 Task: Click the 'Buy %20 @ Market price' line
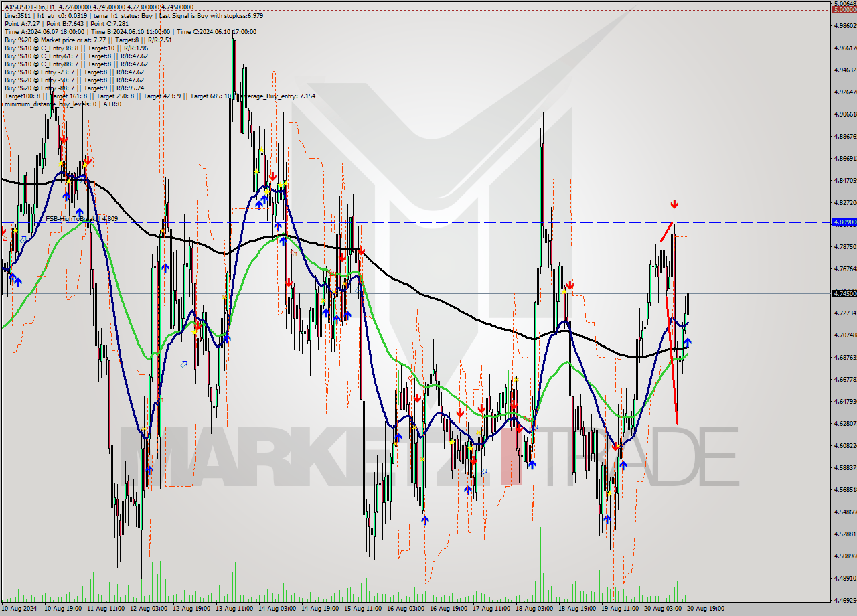88,40
